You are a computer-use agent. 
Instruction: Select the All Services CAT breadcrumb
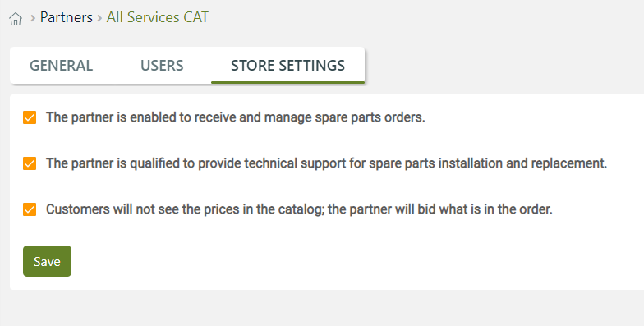[158, 17]
